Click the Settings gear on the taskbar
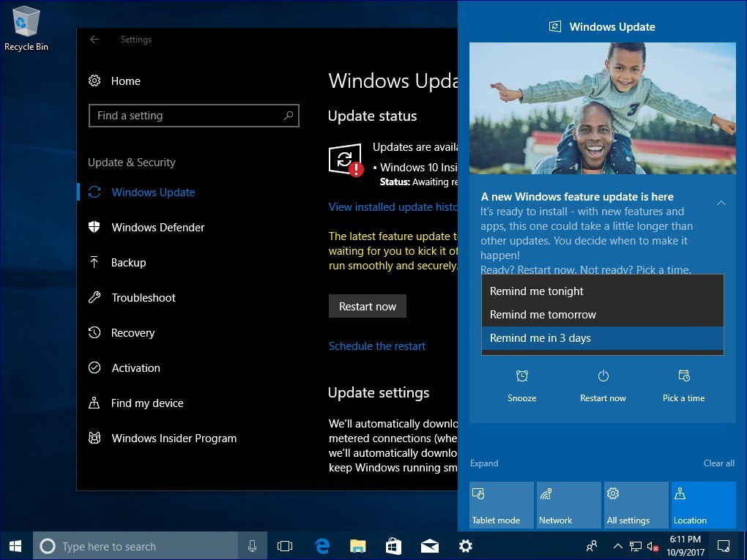 [x=466, y=545]
